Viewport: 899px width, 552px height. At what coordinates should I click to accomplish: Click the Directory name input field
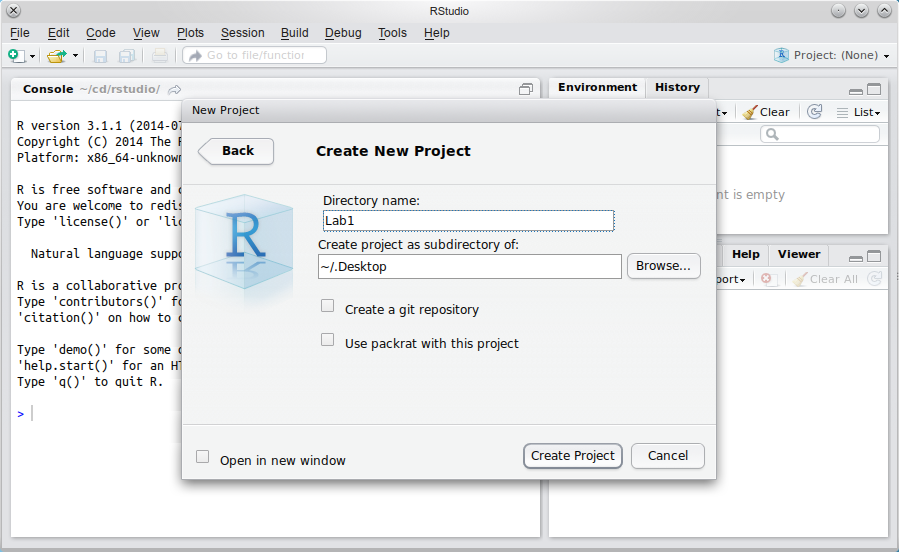pyautogui.click(x=468, y=220)
